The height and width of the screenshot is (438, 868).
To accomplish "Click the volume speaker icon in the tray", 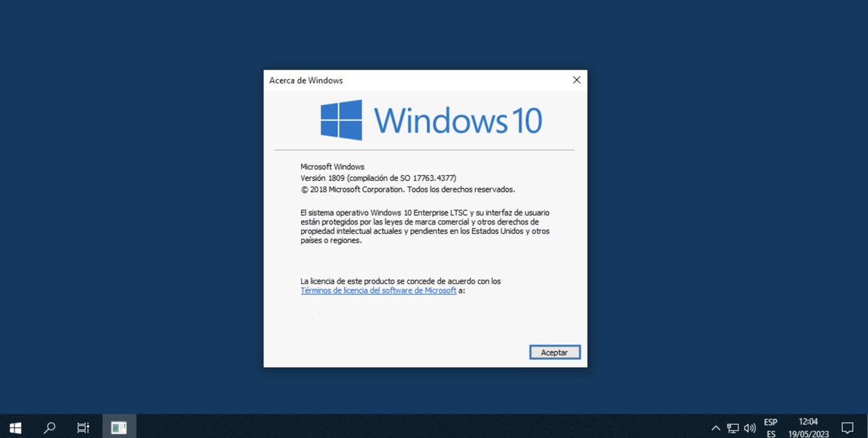I will click(x=750, y=427).
